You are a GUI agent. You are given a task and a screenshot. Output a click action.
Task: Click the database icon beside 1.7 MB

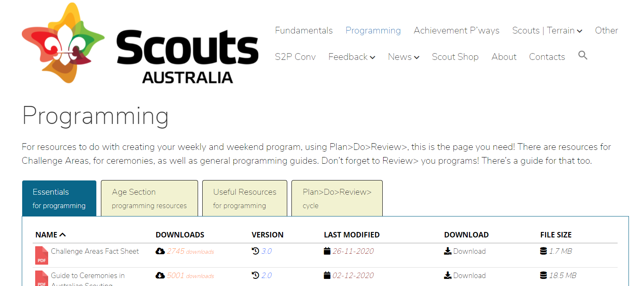pyautogui.click(x=543, y=251)
